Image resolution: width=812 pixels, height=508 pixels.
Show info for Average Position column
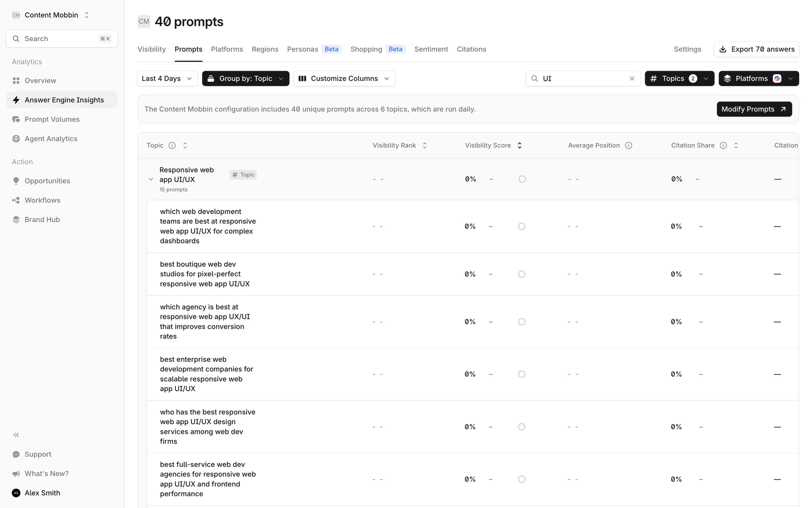click(x=628, y=146)
